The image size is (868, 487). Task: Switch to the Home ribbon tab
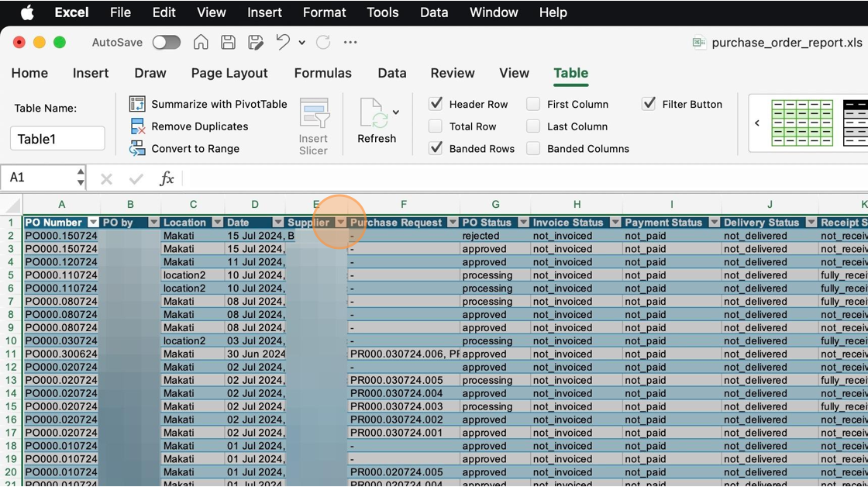pos(30,73)
